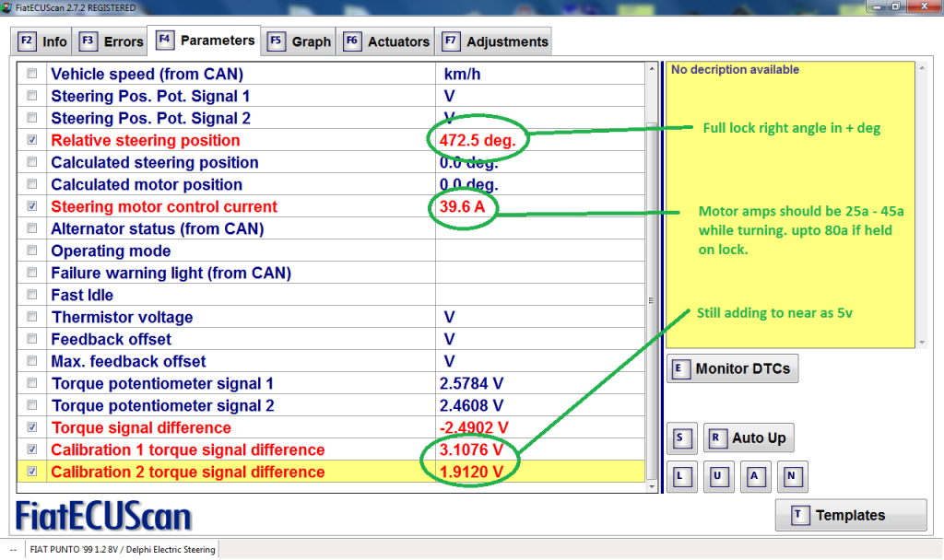The height and width of the screenshot is (560, 944).
Task: Go to the Adjustments tab
Action: click(496, 41)
